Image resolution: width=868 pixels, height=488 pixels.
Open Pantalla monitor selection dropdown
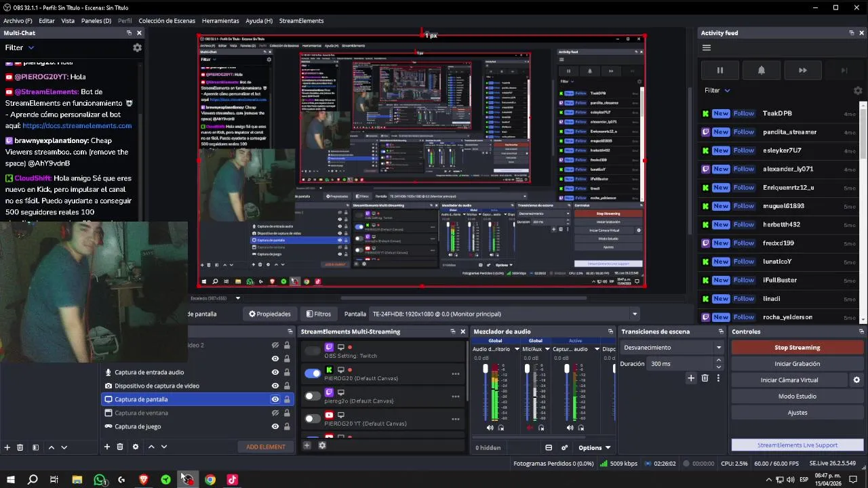tap(505, 314)
